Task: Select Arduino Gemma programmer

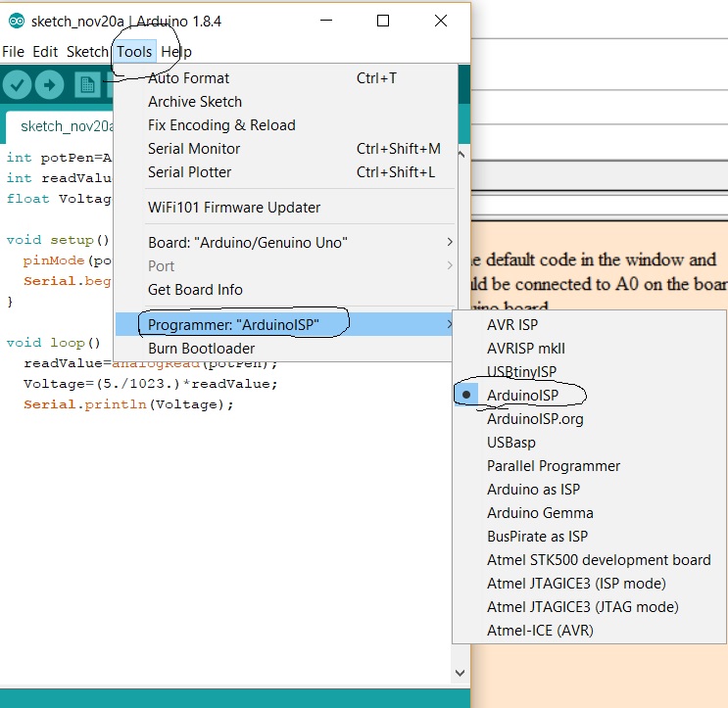Action: 589,513
